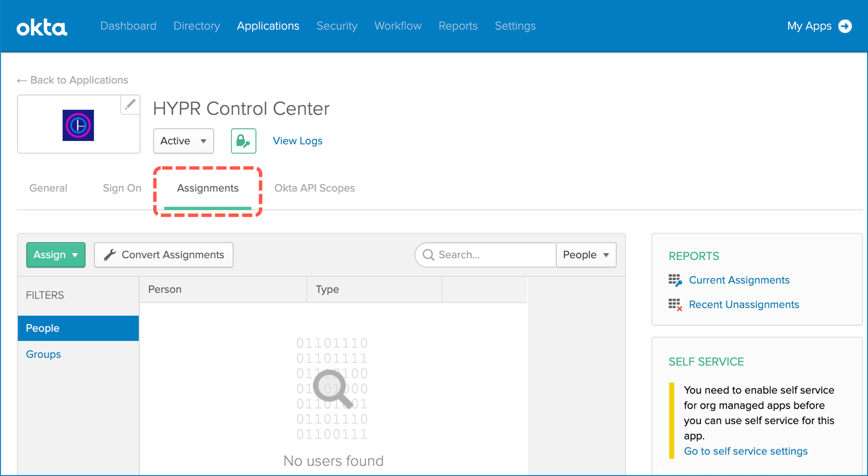868x476 pixels.
Task: Open the Dashboard menu
Action: coord(128,26)
